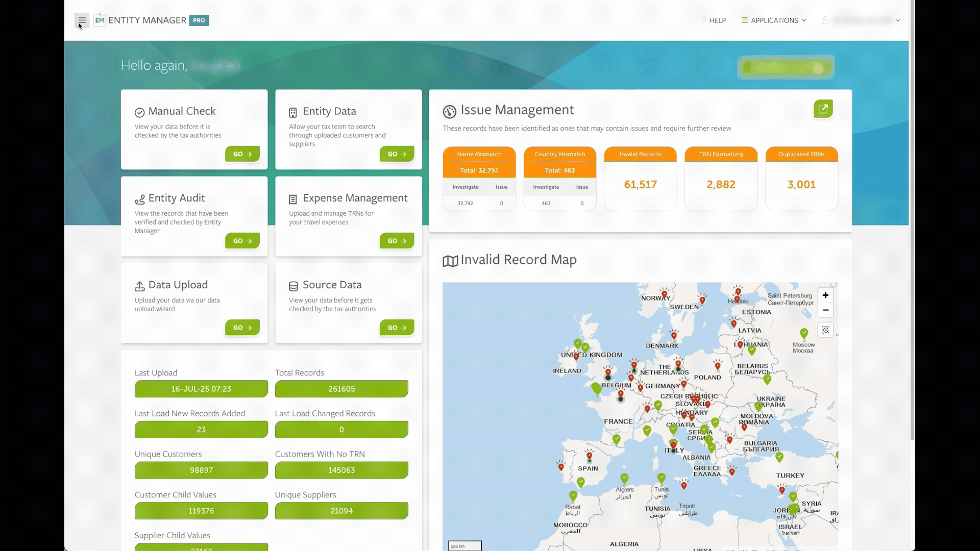Open the hamburger sidebar menu
Screen dimensions: 980x551
tap(82, 20)
